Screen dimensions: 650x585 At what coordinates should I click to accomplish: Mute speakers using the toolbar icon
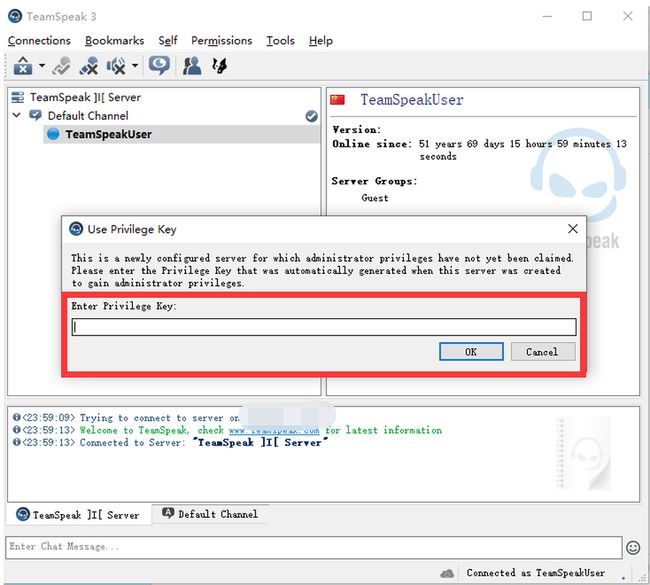116,66
